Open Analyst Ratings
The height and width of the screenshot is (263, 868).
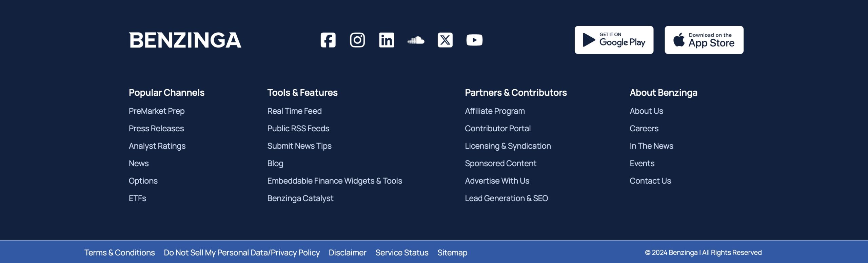(157, 146)
